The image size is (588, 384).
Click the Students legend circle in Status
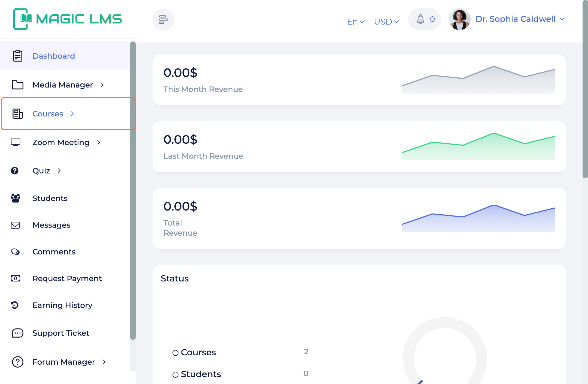pyautogui.click(x=175, y=375)
